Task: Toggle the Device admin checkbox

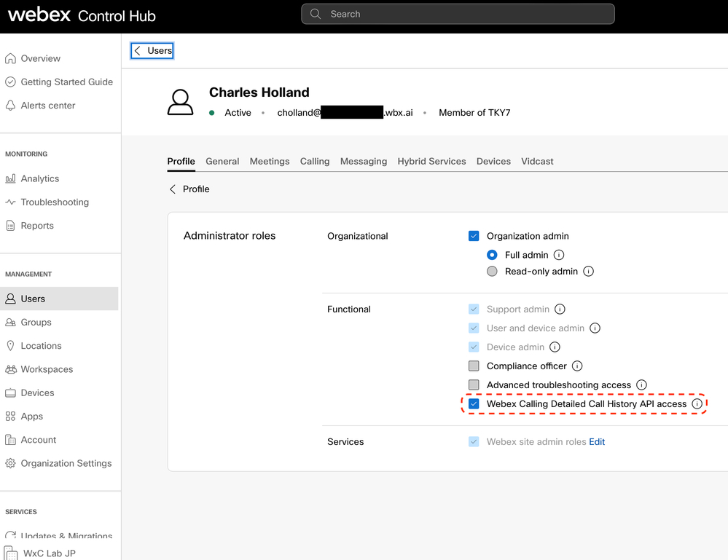Action: tap(474, 347)
